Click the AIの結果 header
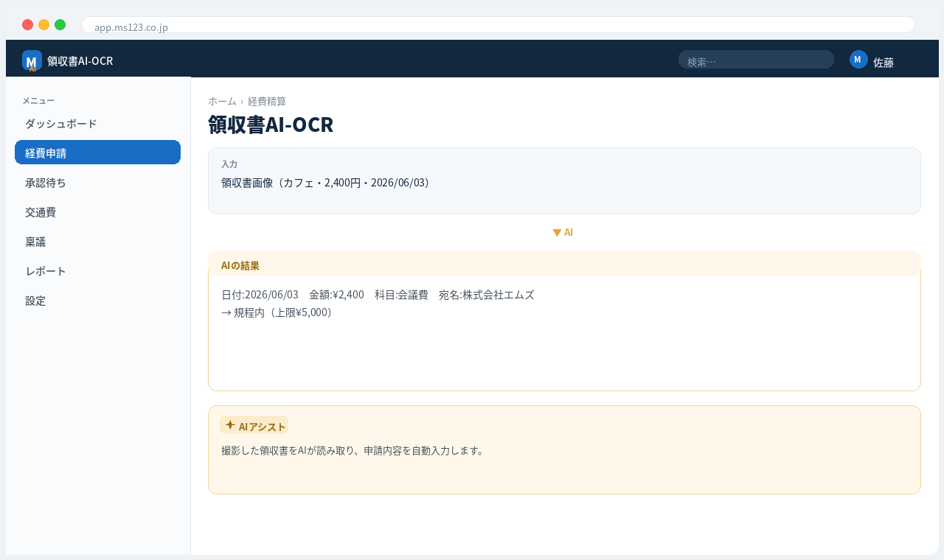 click(x=564, y=264)
